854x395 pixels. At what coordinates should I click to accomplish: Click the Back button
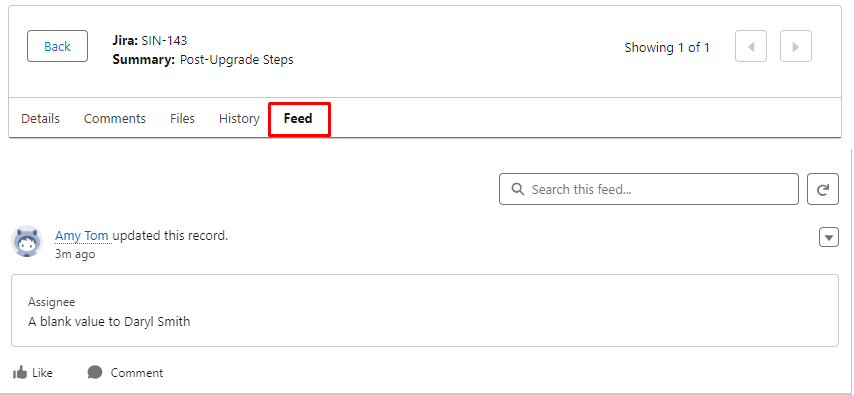57,46
